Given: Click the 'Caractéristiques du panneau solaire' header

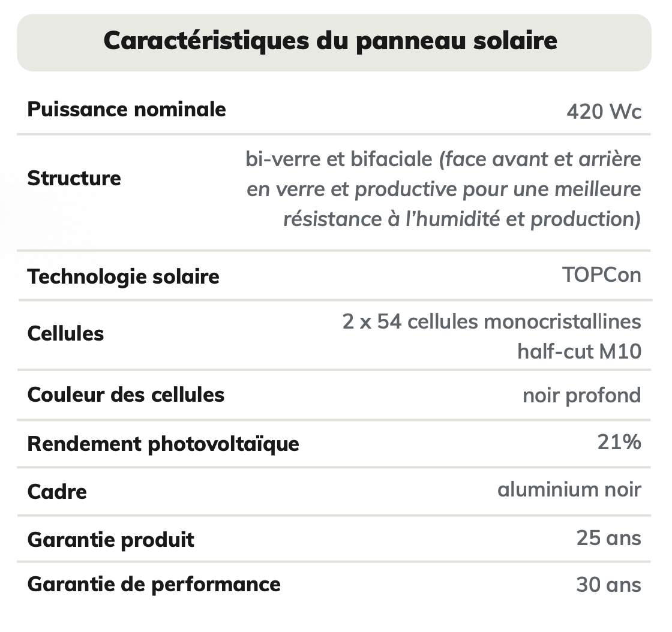Looking at the screenshot, I should [331, 41].
